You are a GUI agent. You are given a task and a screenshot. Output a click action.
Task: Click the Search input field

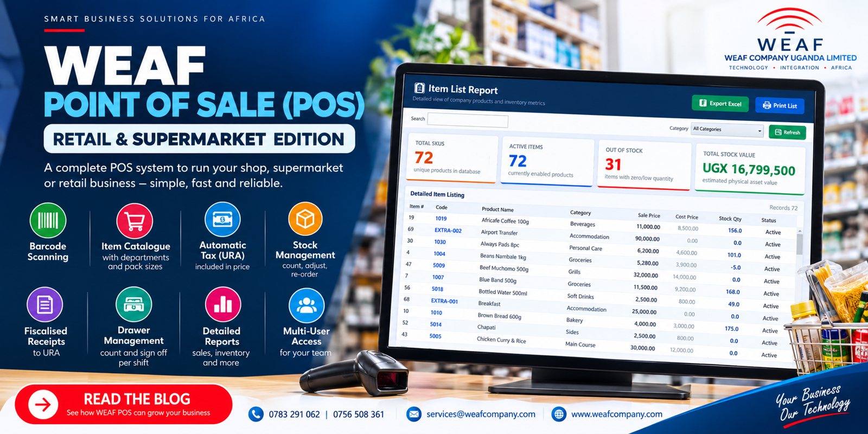click(468, 120)
